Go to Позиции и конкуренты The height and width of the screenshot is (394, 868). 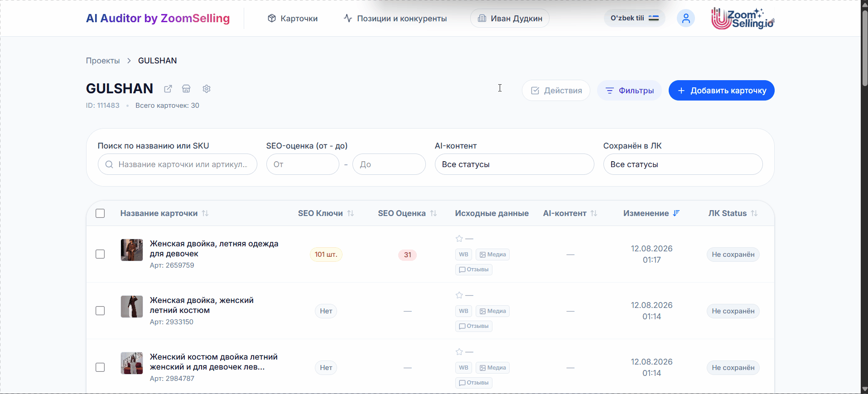pos(395,19)
